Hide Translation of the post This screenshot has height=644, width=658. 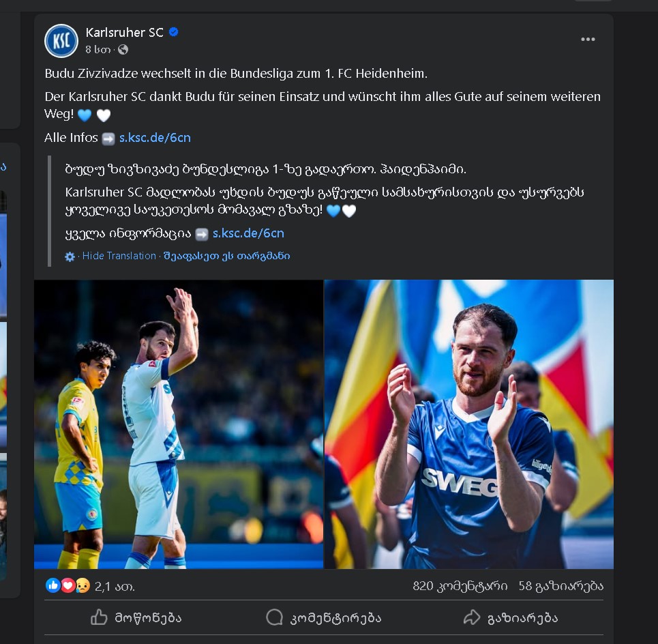coord(119,256)
